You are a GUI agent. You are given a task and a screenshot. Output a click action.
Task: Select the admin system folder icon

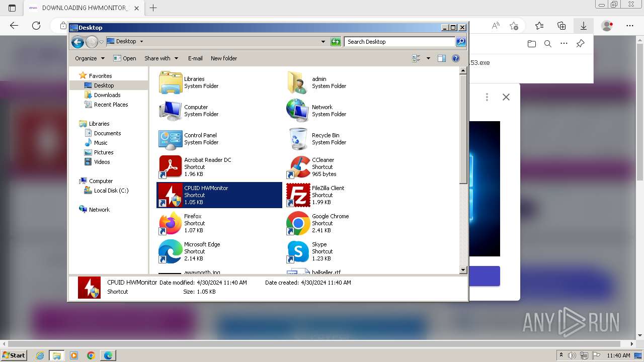click(x=298, y=82)
